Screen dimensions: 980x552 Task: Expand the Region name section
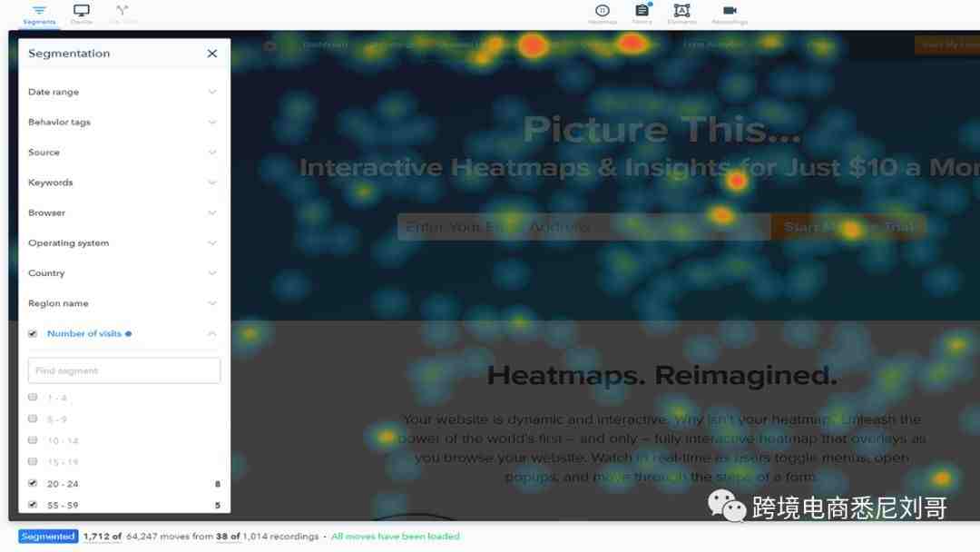(123, 303)
